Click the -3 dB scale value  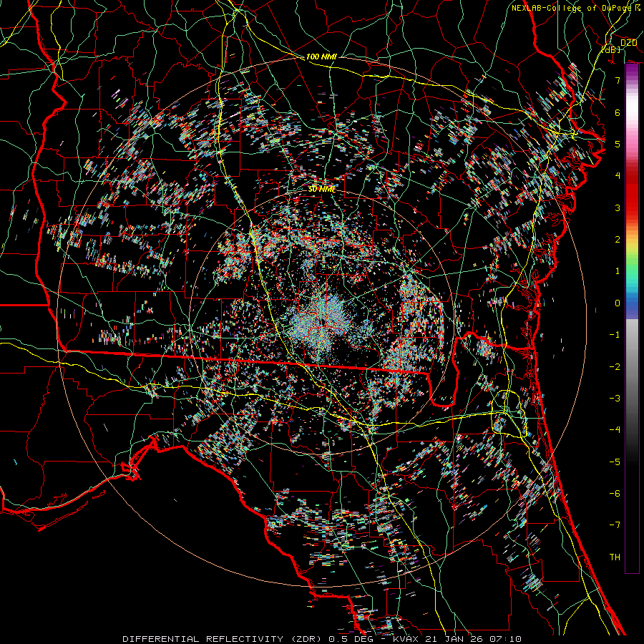tap(615, 399)
